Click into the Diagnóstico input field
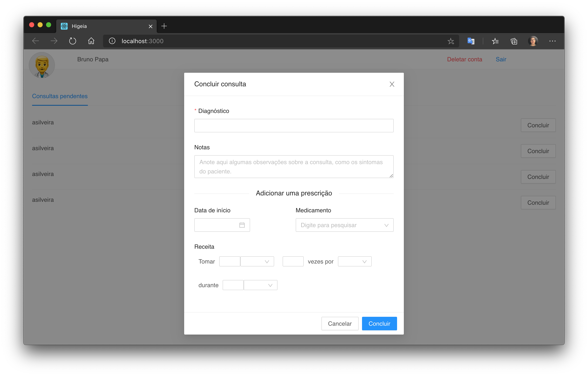588x376 pixels. tap(294, 126)
